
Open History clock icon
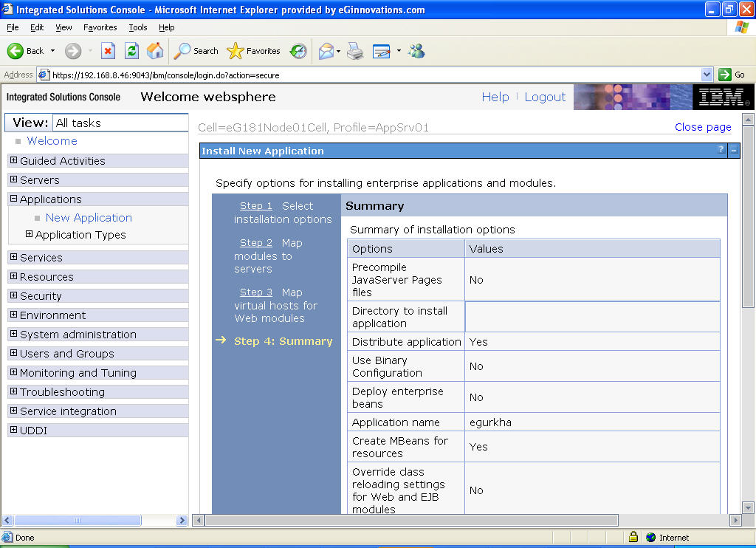click(x=298, y=51)
